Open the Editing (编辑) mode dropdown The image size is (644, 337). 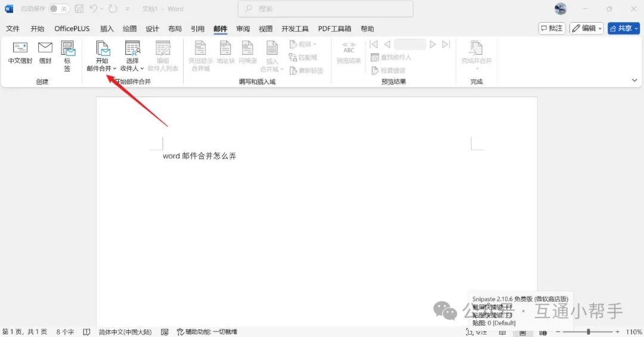[587, 28]
